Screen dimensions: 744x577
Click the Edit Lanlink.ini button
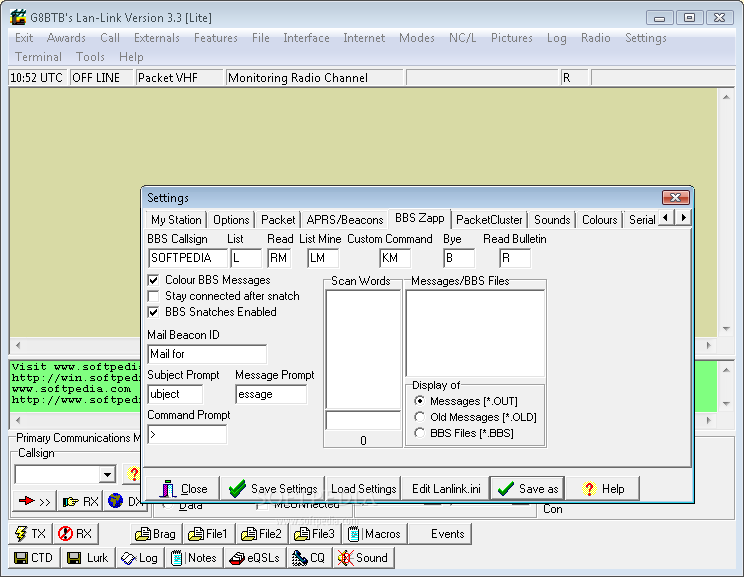point(446,488)
